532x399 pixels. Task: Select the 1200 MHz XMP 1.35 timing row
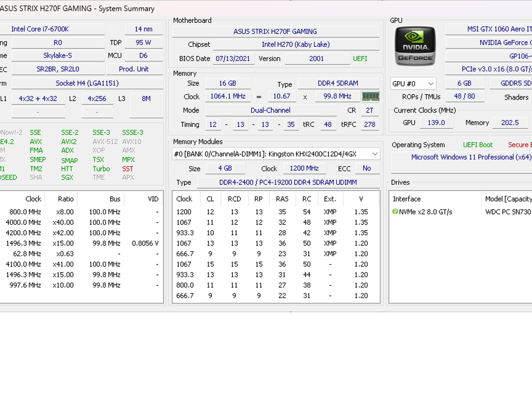pos(276,212)
